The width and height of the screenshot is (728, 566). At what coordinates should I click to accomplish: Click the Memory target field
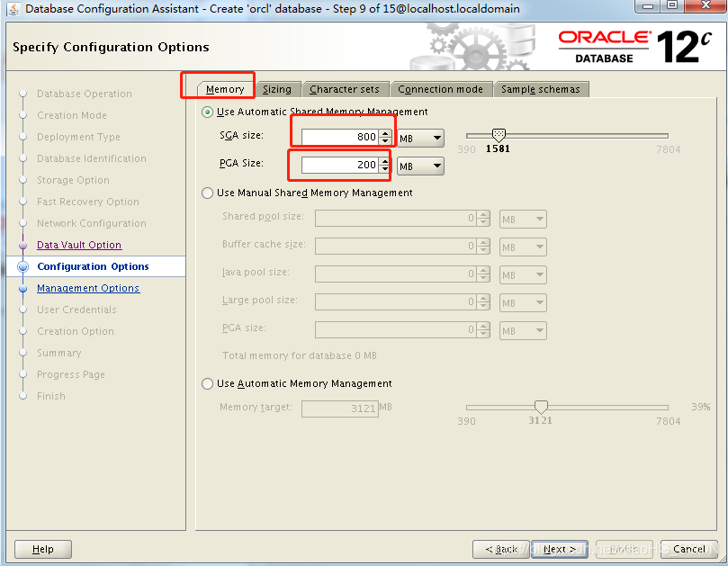pyautogui.click(x=340, y=409)
